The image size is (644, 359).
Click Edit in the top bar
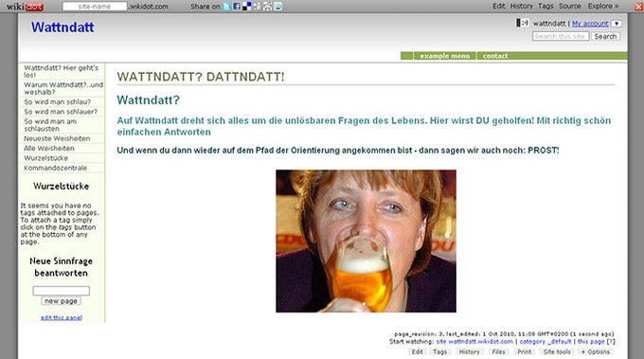[498, 7]
